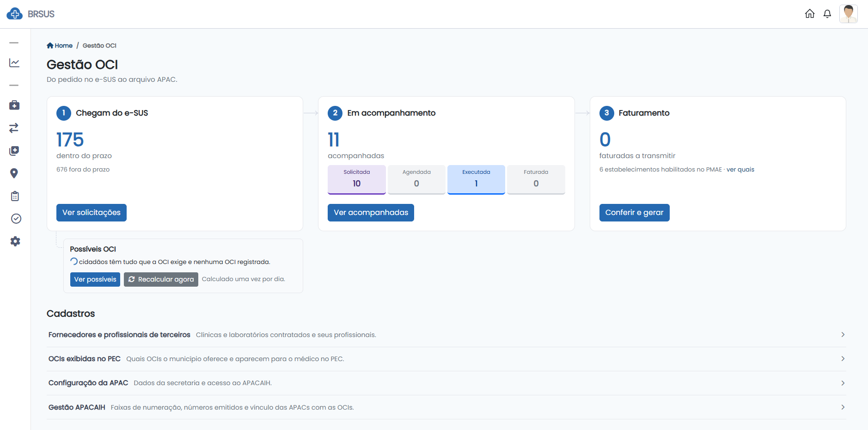Open the settings gear sidebar icon

click(15, 241)
